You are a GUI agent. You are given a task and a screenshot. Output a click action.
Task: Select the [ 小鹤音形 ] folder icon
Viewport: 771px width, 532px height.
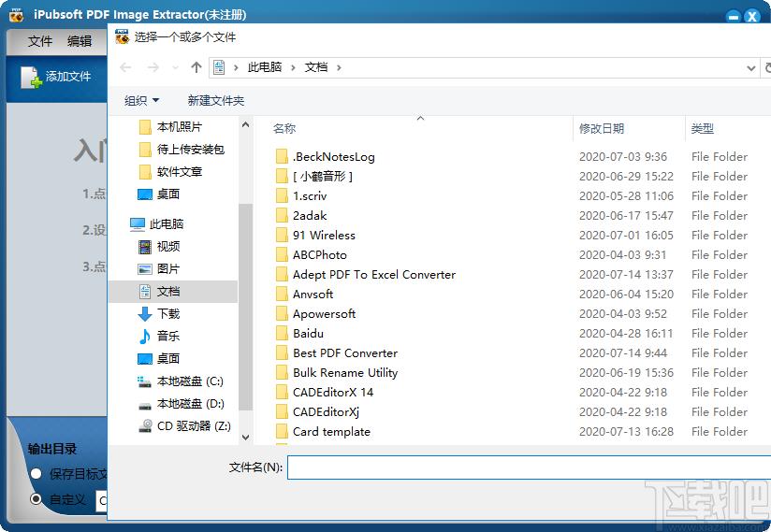(x=282, y=177)
